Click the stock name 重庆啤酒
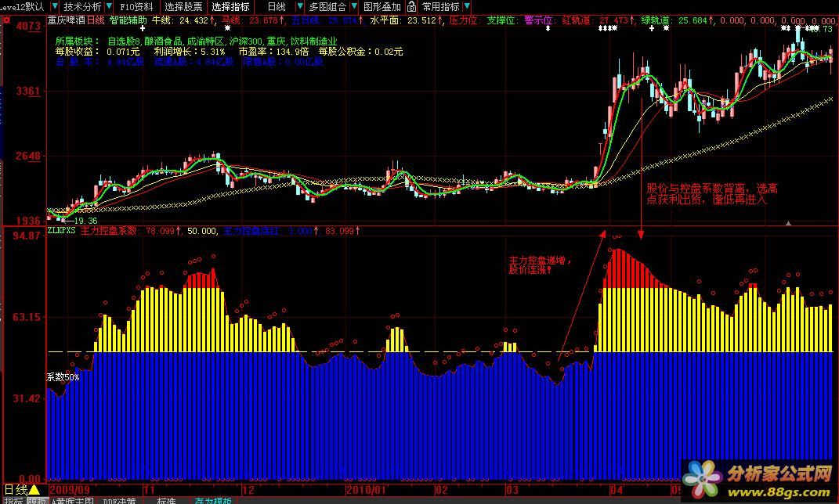The width and height of the screenshot is (839, 504). [67, 20]
